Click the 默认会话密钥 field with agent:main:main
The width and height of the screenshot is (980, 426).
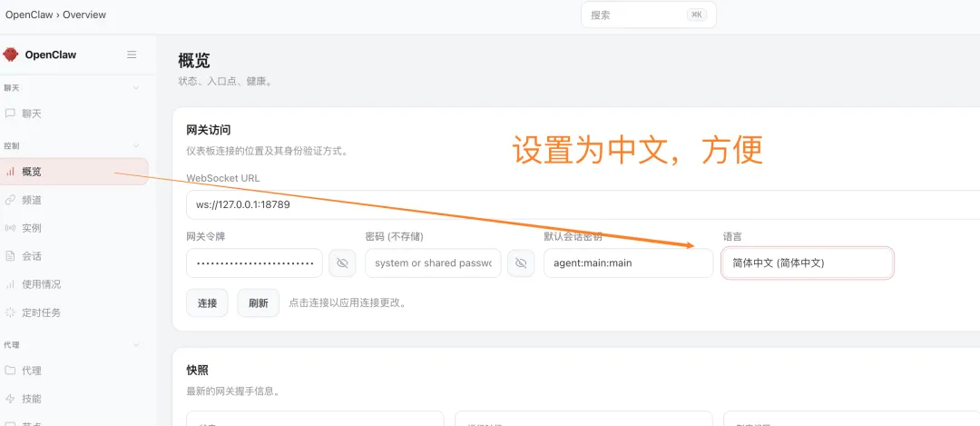pyautogui.click(x=628, y=263)
